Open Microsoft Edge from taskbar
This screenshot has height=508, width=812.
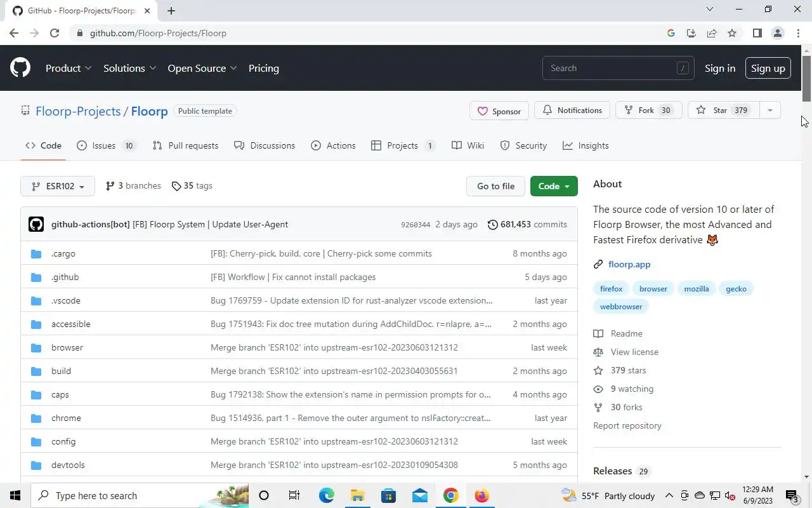coord(326,495)
